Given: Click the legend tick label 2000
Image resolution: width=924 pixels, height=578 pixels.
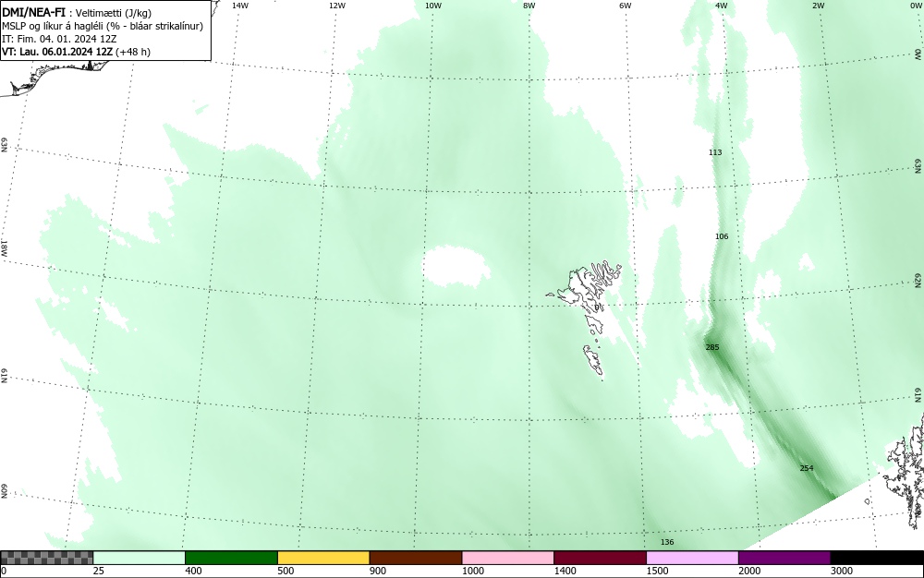Looking at the screenshot, I should pyautogui.click(x=749, y=571).
